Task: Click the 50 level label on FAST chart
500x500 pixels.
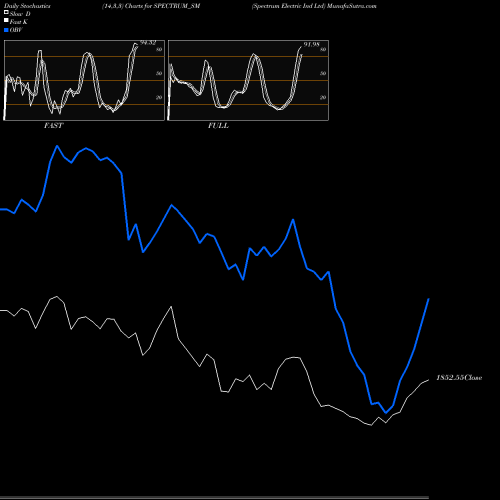Action: (x=159, y=73)
